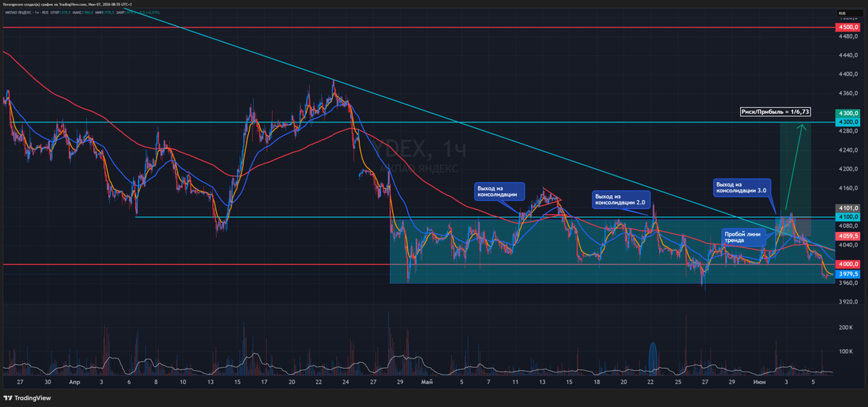This screenshot has height=407, width=868.
Task: Click the 4280,0 price axis label
Action: 848,132
